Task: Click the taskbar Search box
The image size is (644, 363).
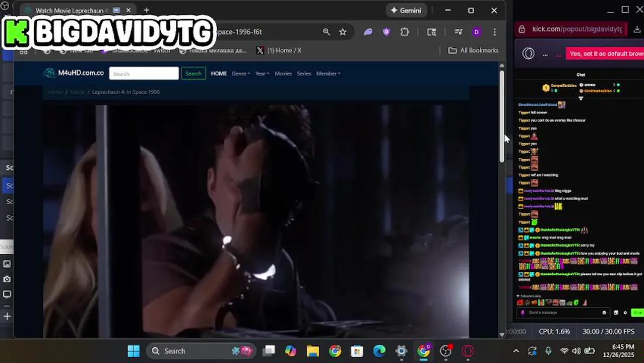Action: tap(201, 351)
